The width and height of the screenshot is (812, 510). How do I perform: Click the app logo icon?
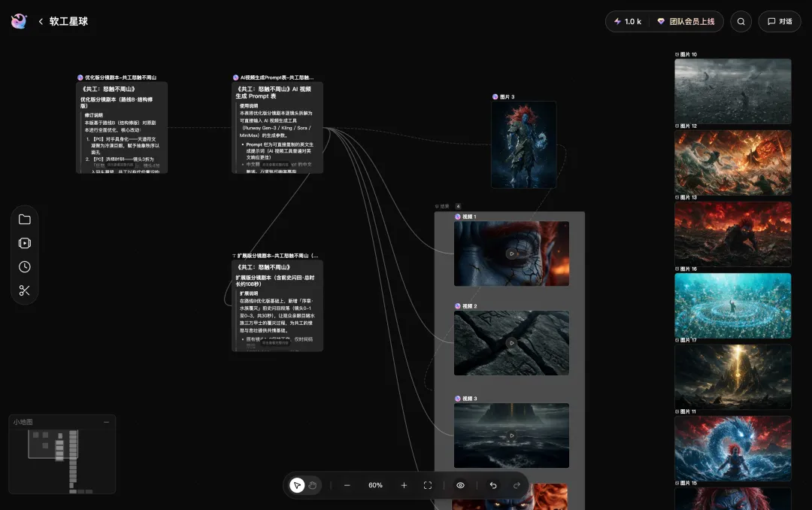(x=19, y=21)
